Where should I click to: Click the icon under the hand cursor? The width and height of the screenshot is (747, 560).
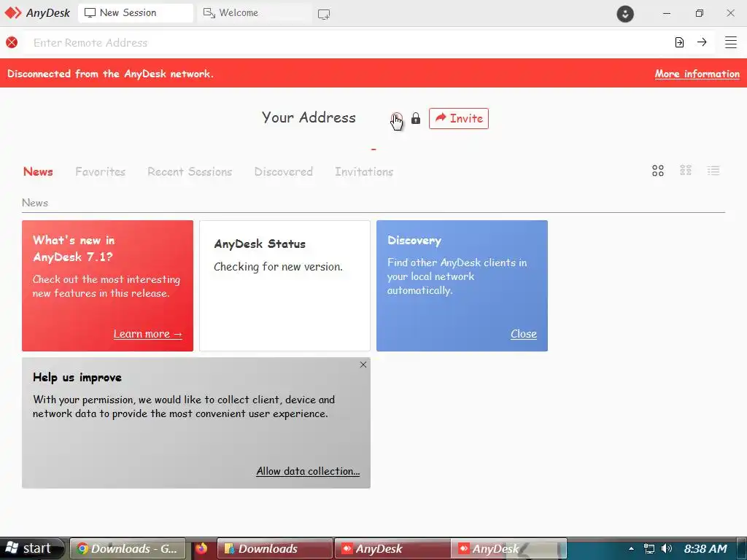point(396,118)
